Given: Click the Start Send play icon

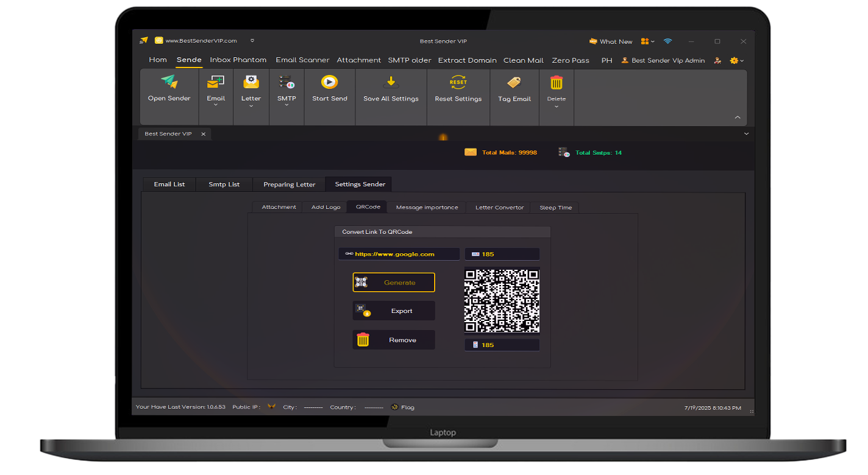Looking at the screenshot, I should [329, 82].
